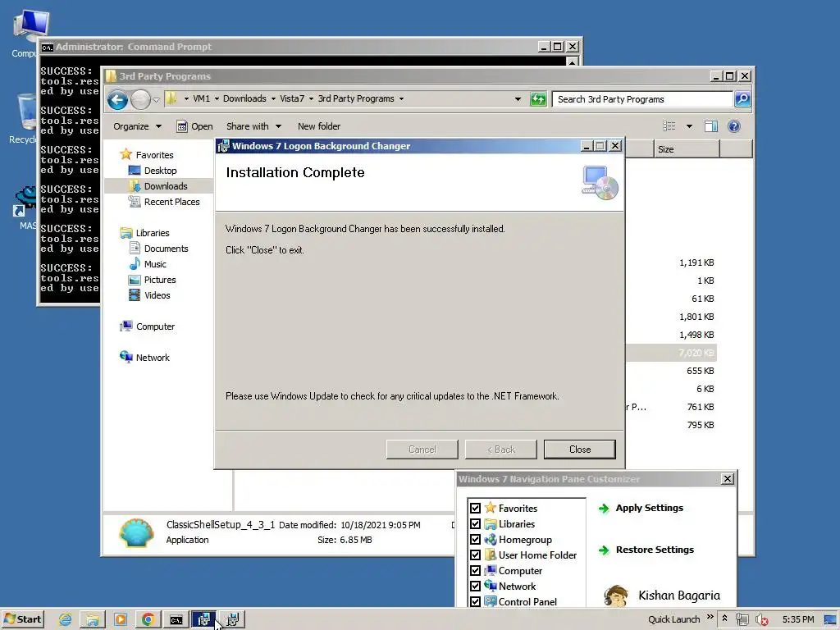840x630 pixels.
Task: Open Explorer help question mark icon
Action: 734,126
